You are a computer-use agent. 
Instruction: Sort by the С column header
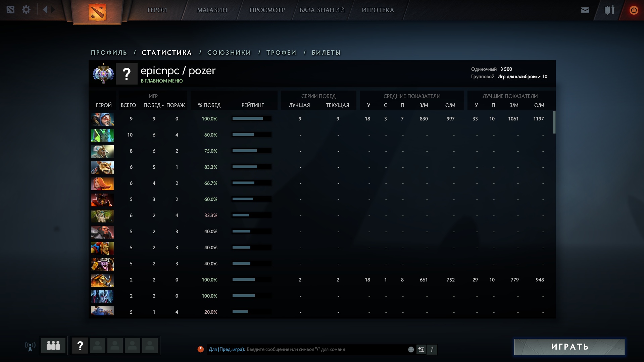[x=386, y=105]
